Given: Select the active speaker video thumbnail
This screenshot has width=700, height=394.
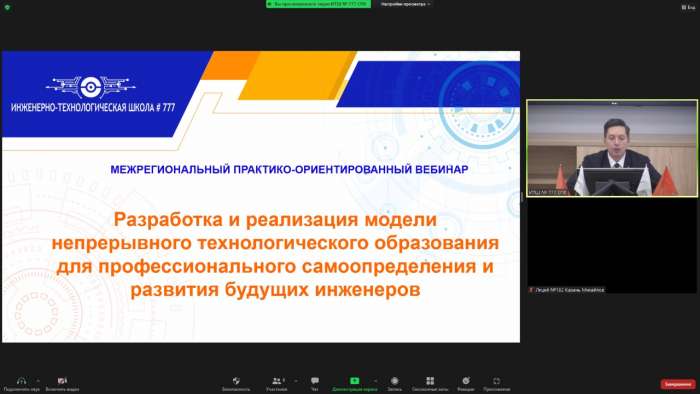Looking at the screenshot, I should (612, 148).
